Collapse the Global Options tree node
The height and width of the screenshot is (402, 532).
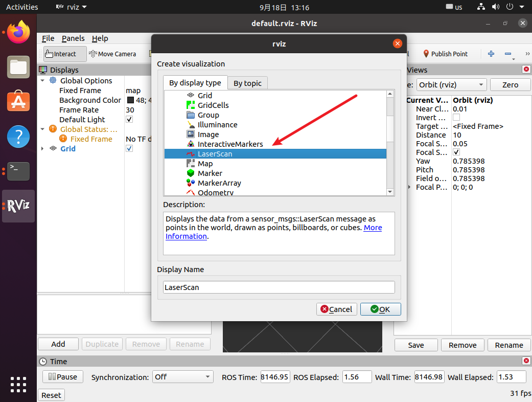(42, 81)
